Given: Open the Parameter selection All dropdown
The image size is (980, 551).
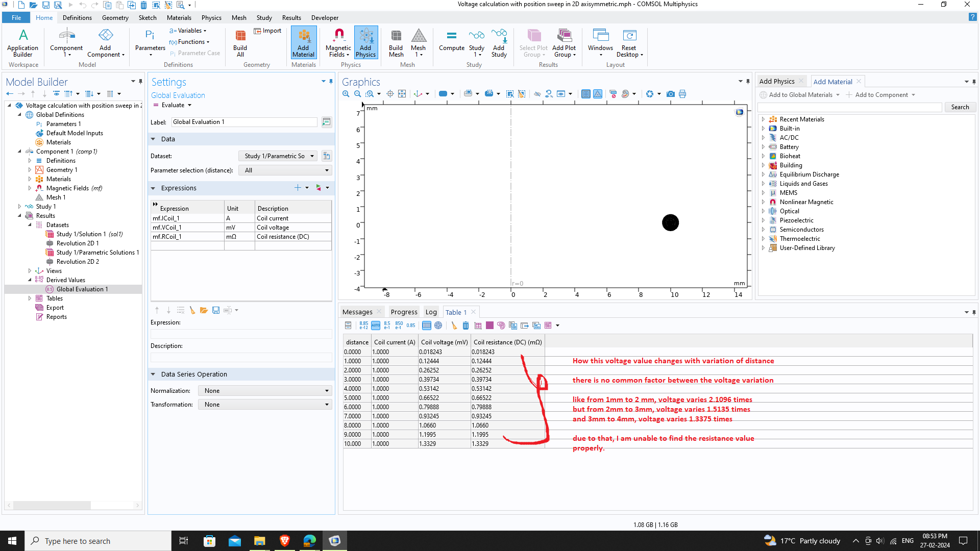Looking at the screenshot, I should click(285, 170).
